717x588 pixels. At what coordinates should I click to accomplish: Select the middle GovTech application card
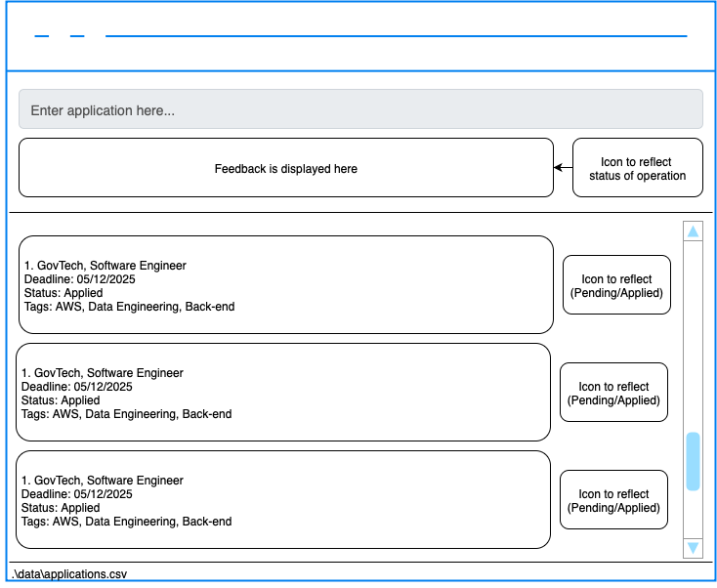point(283,393)
